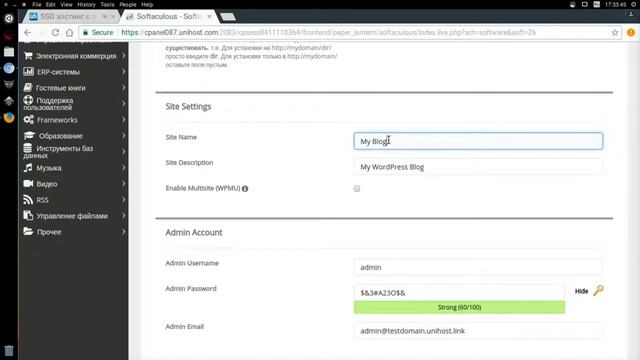
Task: Expand the Frameworks category arrow
Action: click(123, 120)
